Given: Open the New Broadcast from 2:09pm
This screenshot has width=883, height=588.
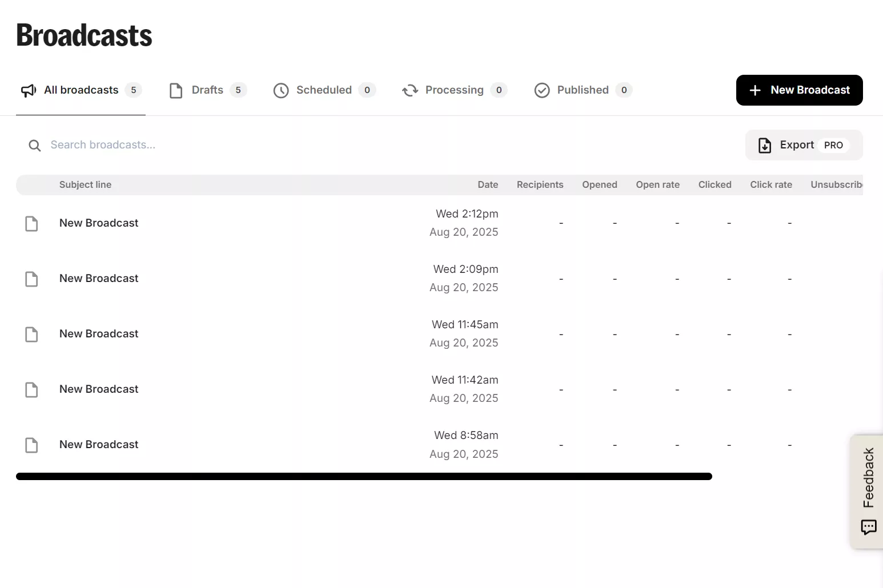Looking at the screenshot, I should coord(99,279).
